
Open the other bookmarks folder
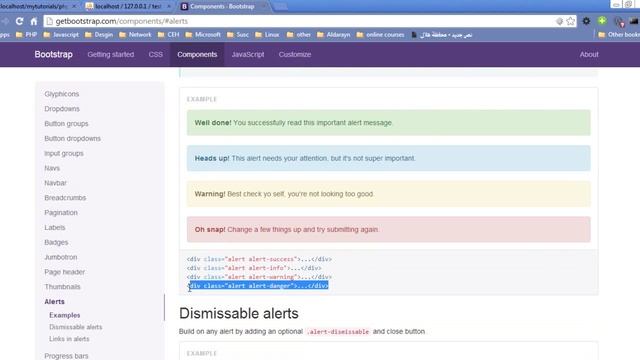pos(299,35)
